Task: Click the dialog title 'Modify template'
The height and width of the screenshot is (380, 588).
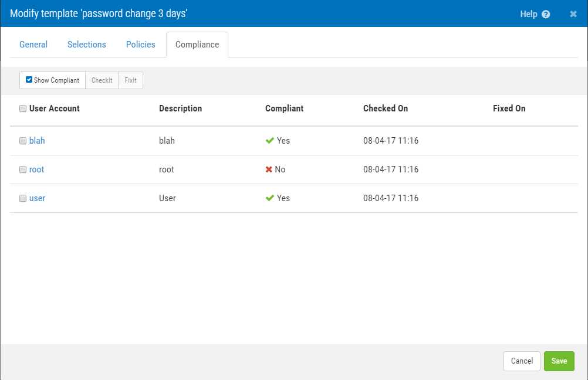Action: (99, 13)
